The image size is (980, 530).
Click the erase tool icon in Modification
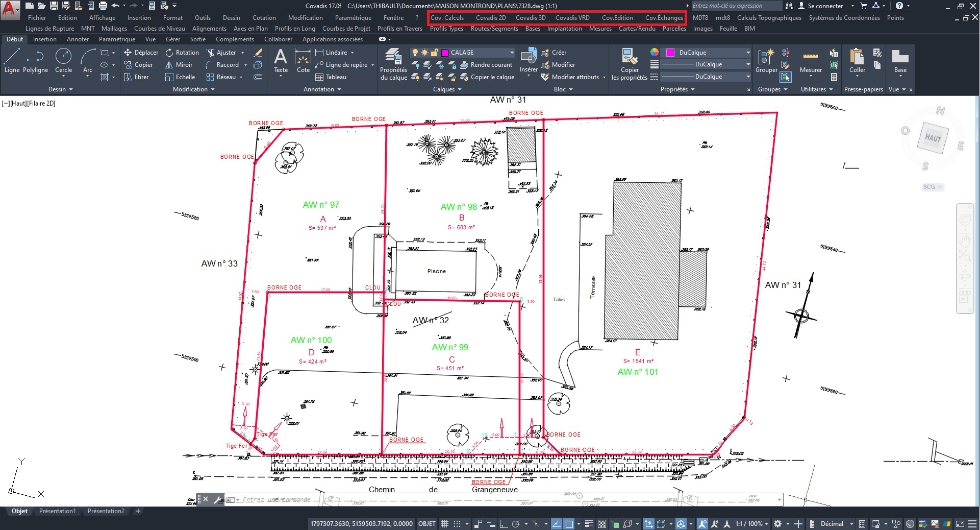[258, 53]
